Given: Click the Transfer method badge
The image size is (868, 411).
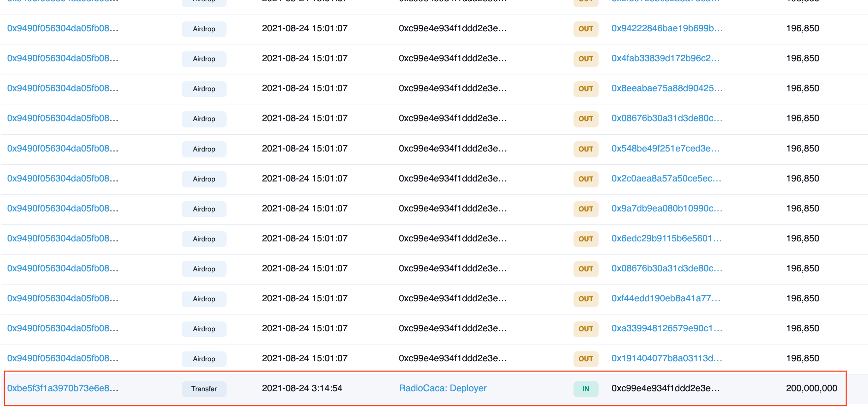Looking at the screenshot, I should pos(204,389).
